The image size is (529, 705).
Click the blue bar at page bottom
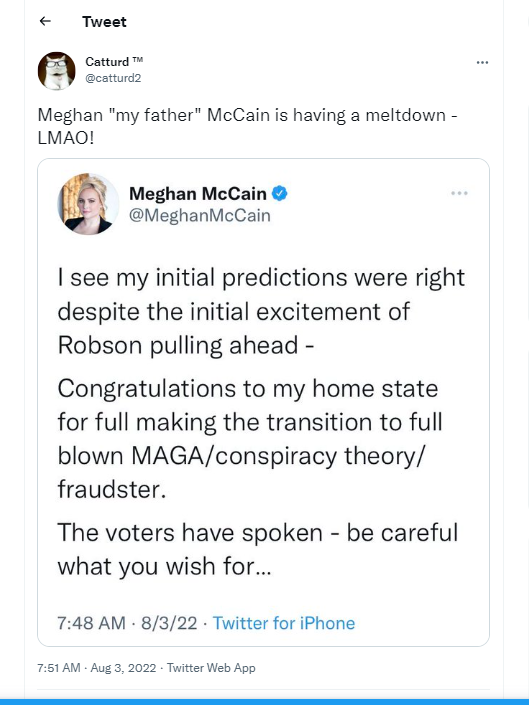point(264,702)
